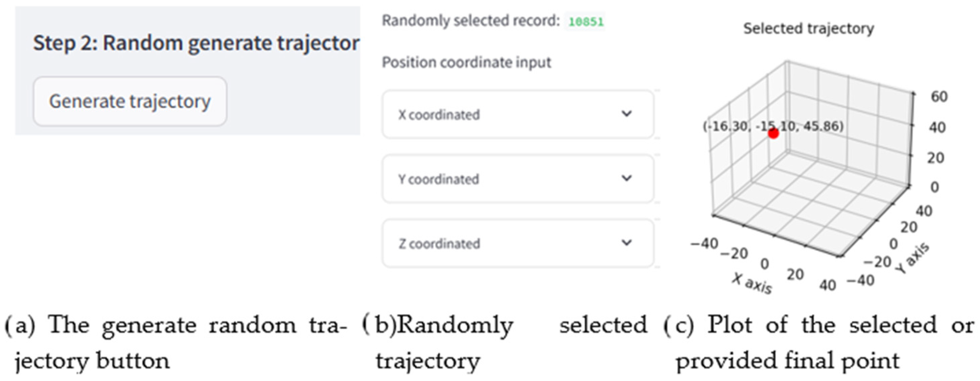Click the green record number 10851
Image resolution: width=980 pixels, height=381 pixels.
(x=586, y=22)
